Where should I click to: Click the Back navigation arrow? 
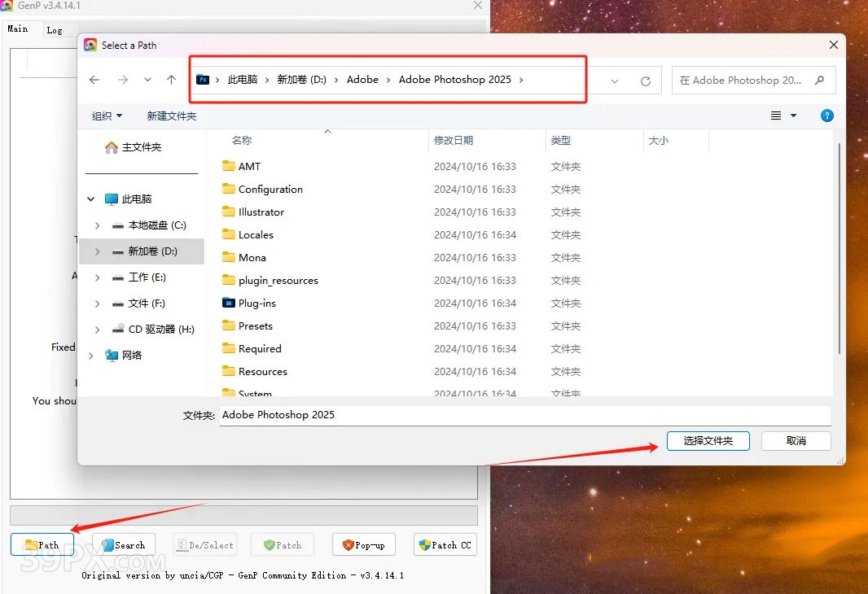coord(94,81)
